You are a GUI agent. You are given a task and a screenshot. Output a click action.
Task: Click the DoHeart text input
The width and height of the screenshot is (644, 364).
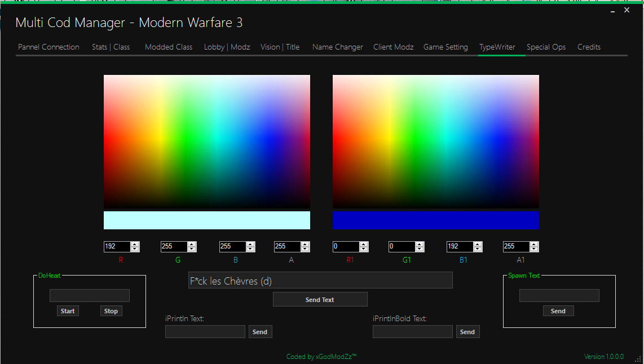(x=90, y=295)
